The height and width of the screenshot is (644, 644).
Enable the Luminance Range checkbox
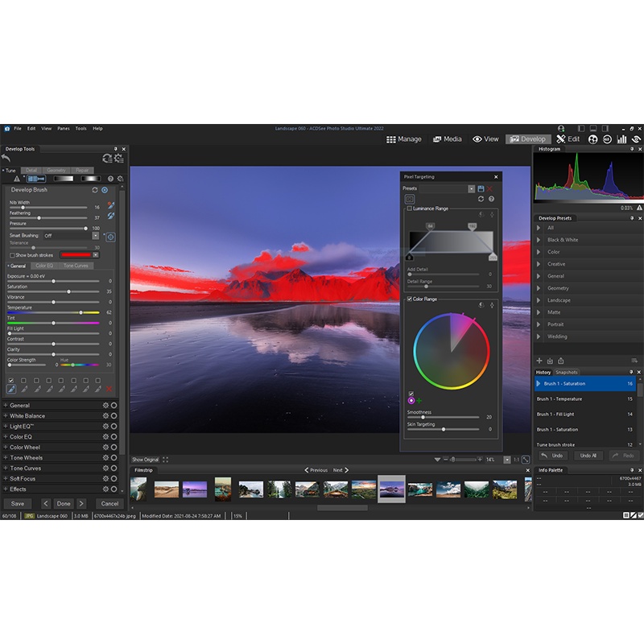pyautogui.click(x=409, y=208)
